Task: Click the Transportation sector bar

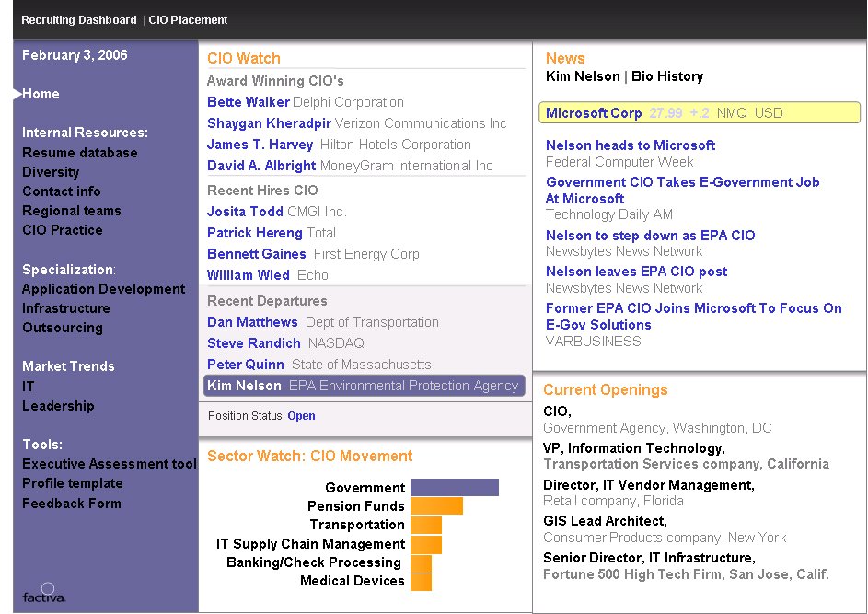Action: tap(426, 525)
